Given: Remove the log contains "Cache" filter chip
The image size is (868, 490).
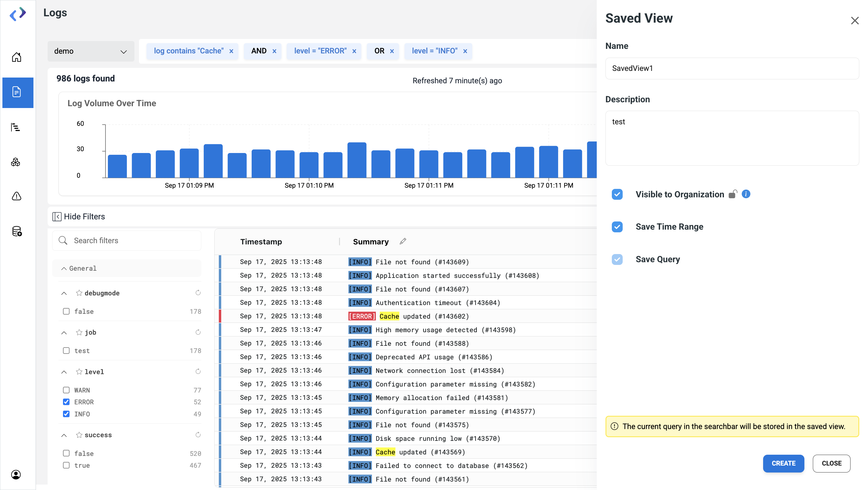Looking at the screenshot, I should (x=231, y=51).
